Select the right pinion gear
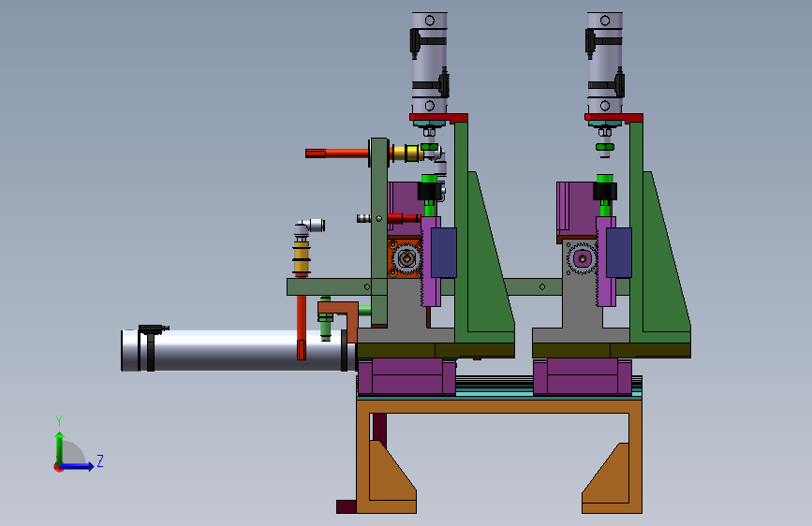The height and width of the screenshot is (526, 812). pyautogui.click(x=583, y=258)
